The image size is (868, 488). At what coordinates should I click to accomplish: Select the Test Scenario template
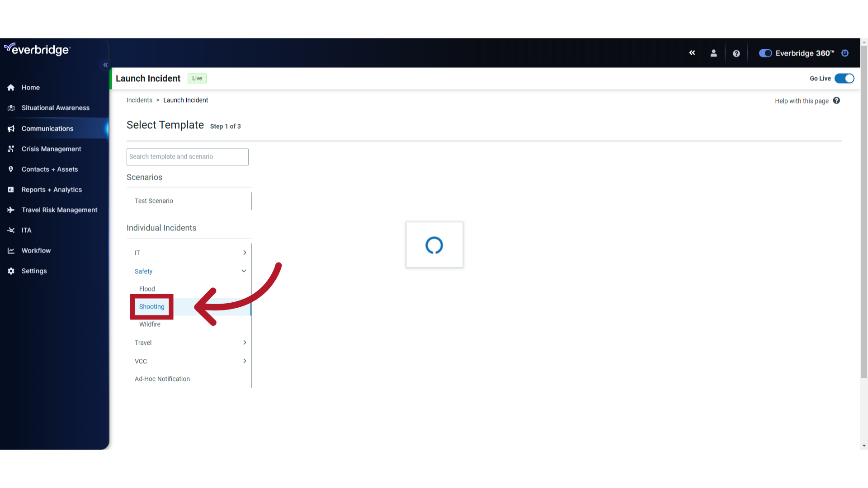[x=154, y=200]
